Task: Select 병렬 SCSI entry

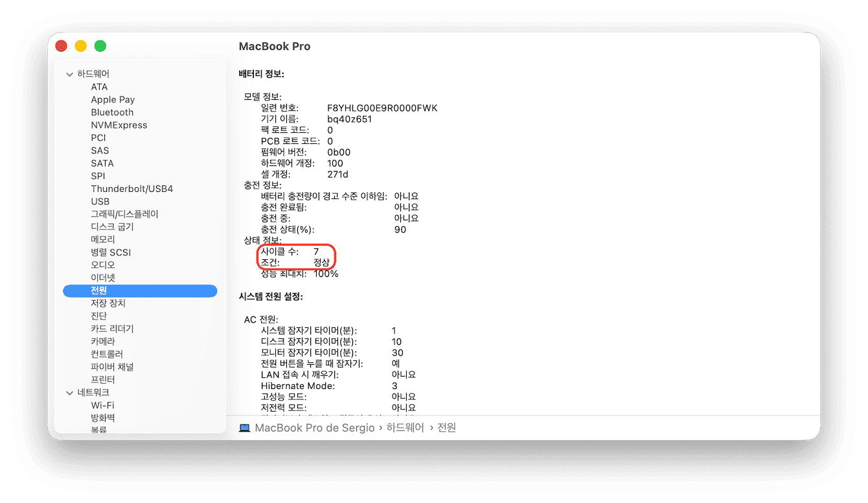Action: pos(111,252)
